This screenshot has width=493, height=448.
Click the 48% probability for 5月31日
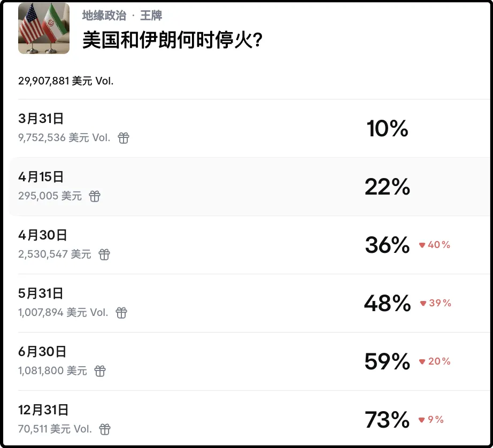coord(387,304)
